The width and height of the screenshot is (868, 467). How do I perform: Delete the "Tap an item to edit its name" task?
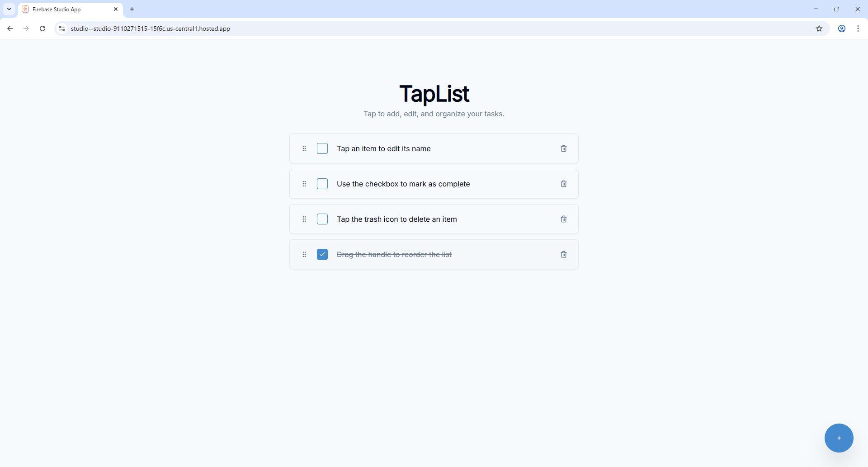click(563, 148)
